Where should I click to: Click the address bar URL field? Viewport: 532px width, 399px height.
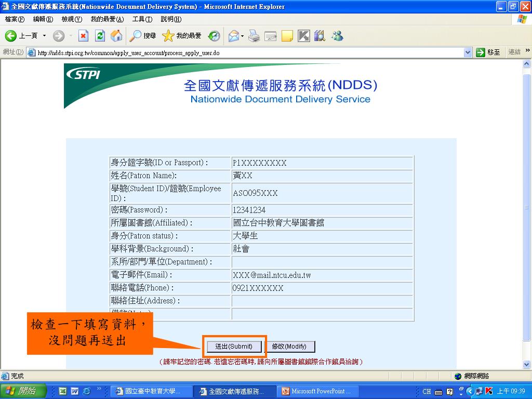pos(249,52)
